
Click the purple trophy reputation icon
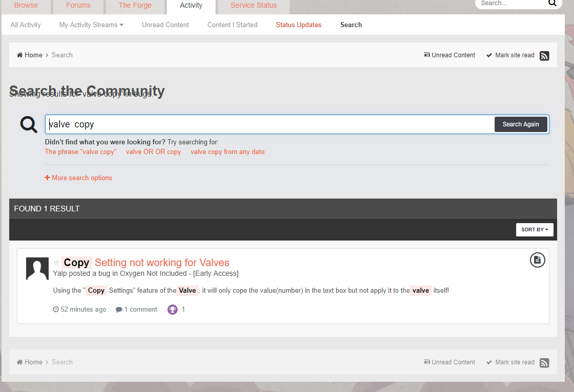(173, 310)
